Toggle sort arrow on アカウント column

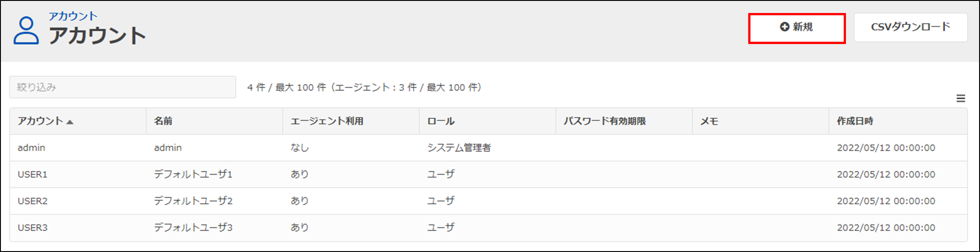(70, 122)
